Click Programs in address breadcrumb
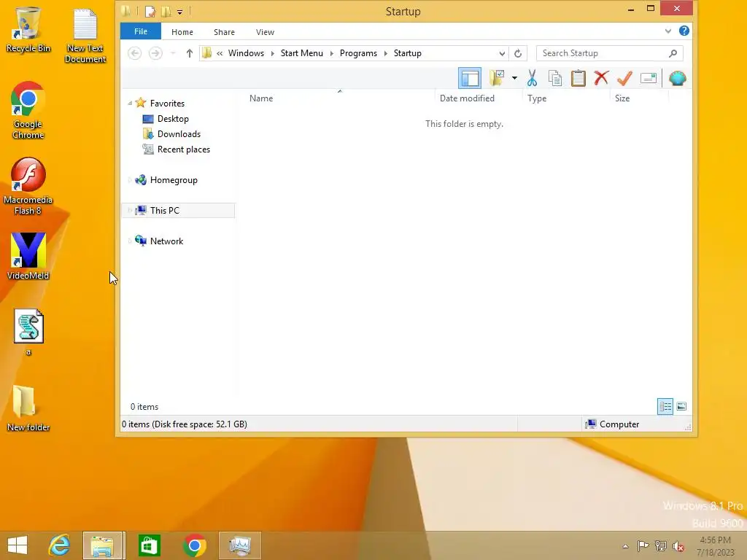The height and width of the screenshot is (560, 747). point(358,53)
